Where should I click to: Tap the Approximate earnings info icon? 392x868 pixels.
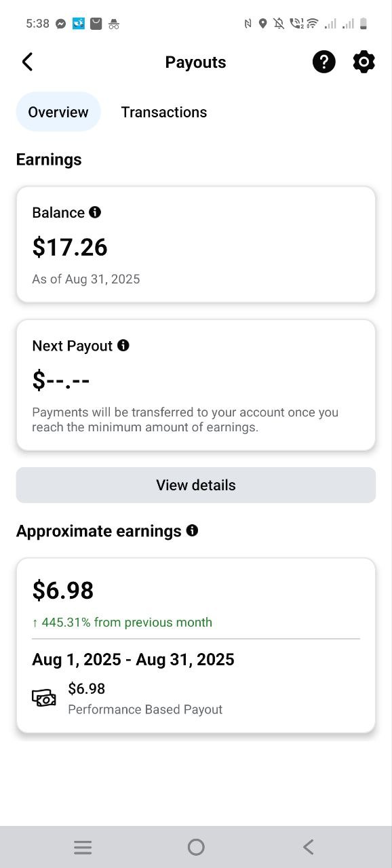pyautogui.click(x=192, y=531)
